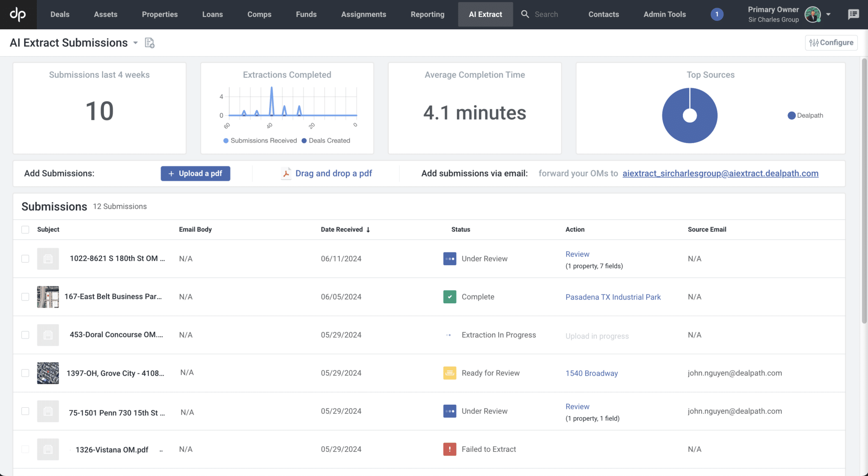Click the placeholder document icon for 453-Doral Concourse
Viewport: 868px width, 476px height.
48,335
